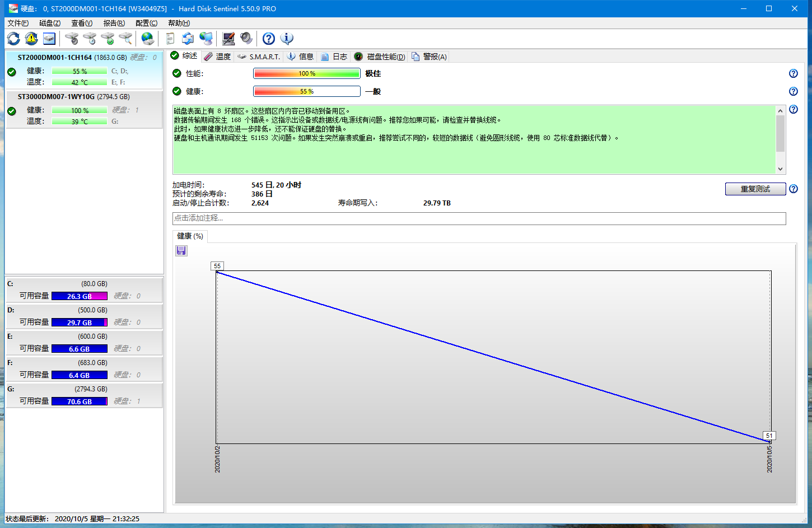Click the disk with green checkmark icon
Screen dimensions: 812x528
pos(108,39)
